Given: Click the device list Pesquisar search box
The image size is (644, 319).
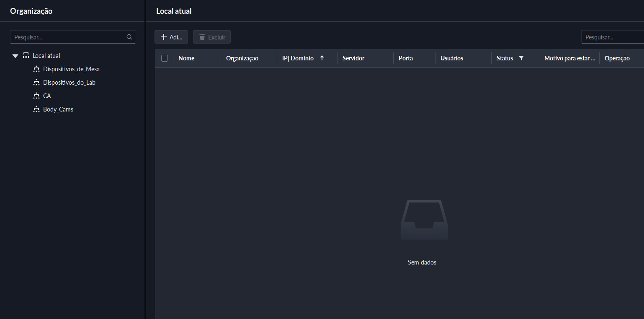Looking at the screenshot, I should coord(612,37).
